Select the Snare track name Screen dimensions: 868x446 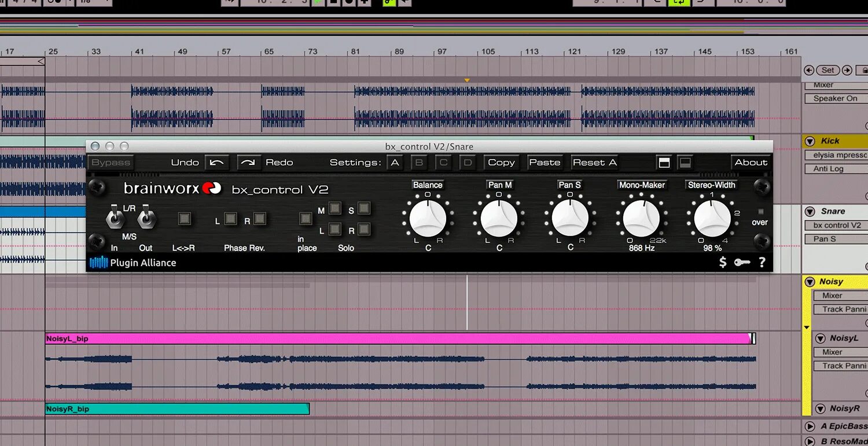pos(833,211)
